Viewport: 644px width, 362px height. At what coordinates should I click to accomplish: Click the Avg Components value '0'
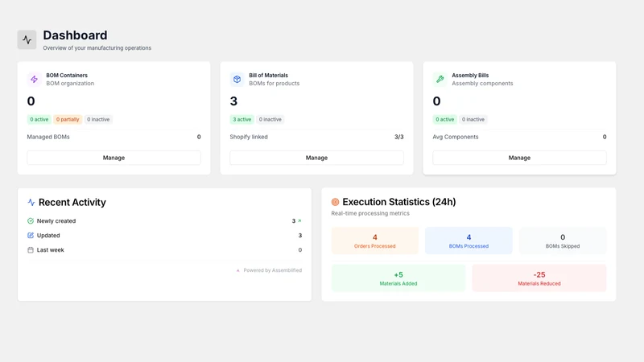(605, 137)
